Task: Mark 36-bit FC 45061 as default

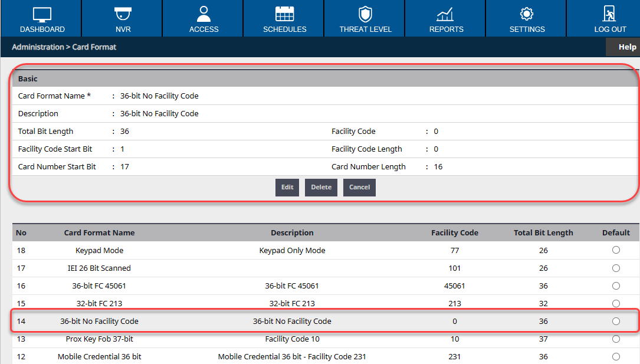Action: (616, 286)
